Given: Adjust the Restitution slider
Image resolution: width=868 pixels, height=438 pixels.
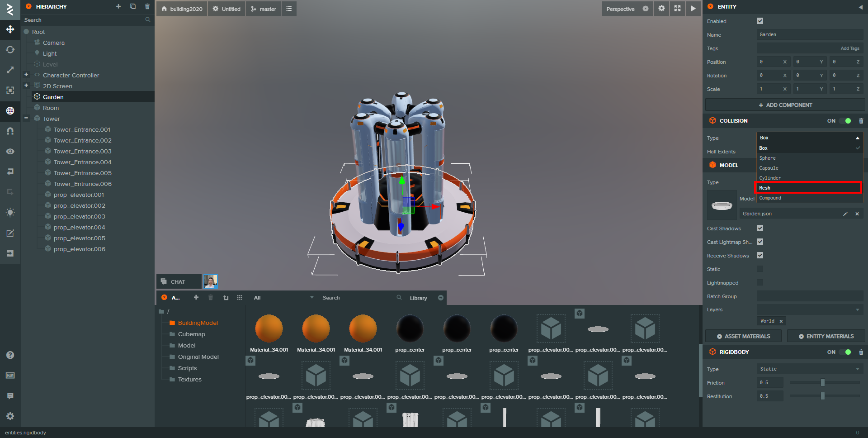Looking at the screenshot, I should click(825, 396).
